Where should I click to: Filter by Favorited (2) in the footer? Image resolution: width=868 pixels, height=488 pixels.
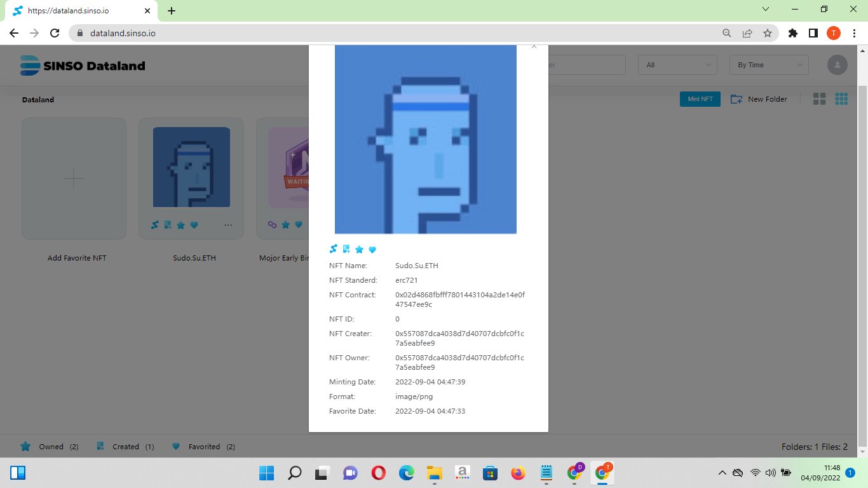204,447
